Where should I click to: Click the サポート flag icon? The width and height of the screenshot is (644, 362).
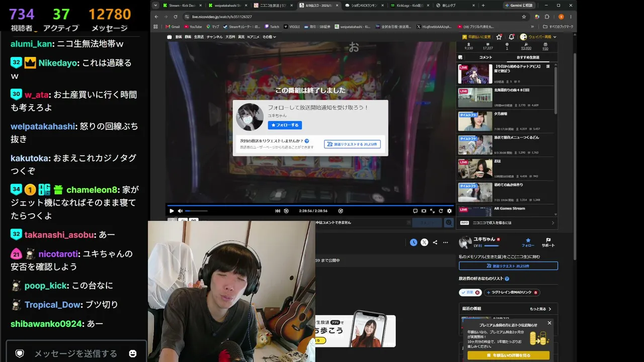pos(548,242)
